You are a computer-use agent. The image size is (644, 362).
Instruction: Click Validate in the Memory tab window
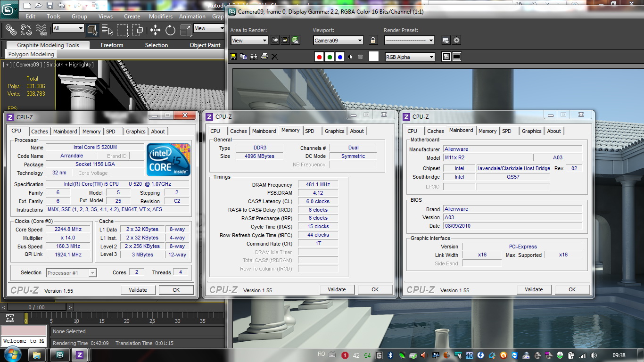pyautogui.click(x=337, y=289)
